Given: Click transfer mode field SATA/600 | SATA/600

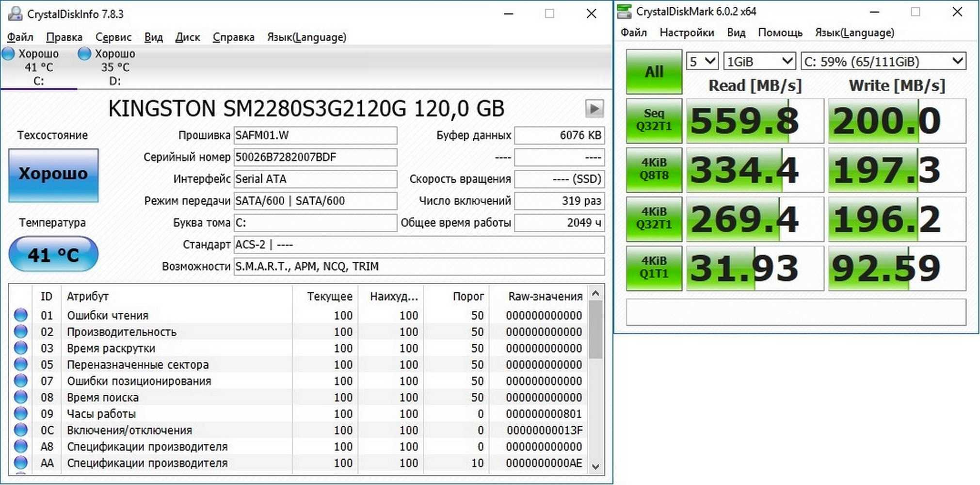Looking at the screenshot, I should [x=315, y=201].
